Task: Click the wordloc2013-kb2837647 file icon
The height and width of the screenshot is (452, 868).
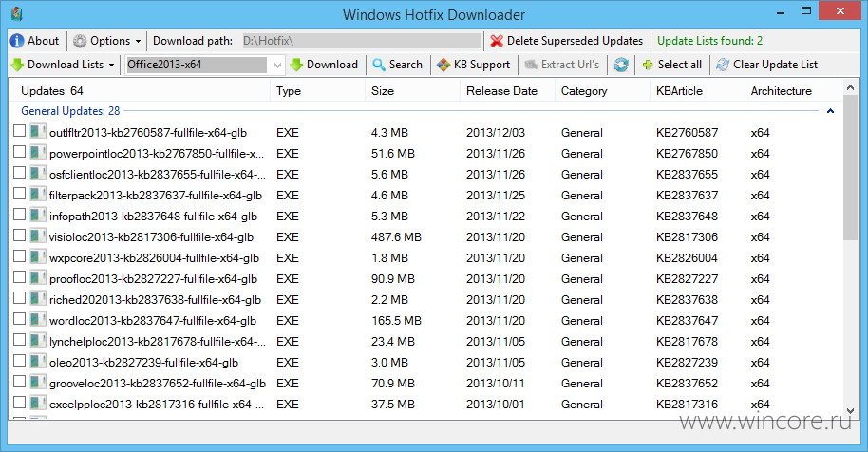Action: pos(38,320)
